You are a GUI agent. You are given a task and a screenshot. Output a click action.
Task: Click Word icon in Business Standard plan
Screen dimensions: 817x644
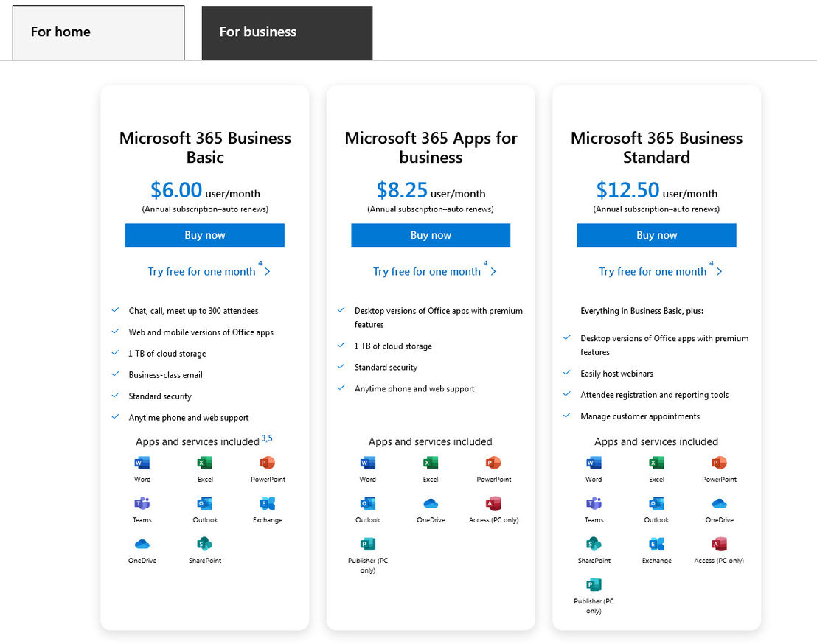point(594,463)
